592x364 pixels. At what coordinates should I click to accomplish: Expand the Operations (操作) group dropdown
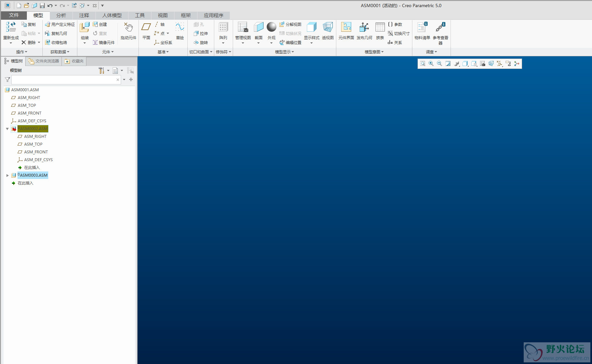[x=22, y=52]
